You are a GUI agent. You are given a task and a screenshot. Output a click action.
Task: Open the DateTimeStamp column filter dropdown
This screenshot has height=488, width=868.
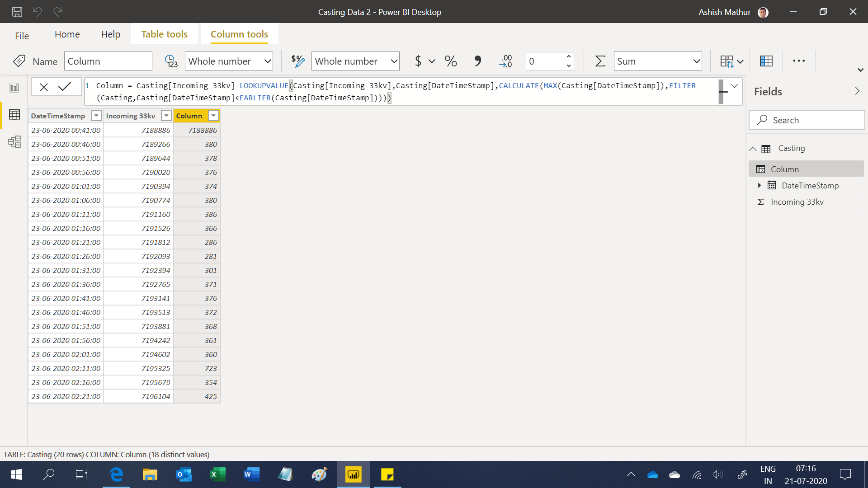[x=96, y=116]
